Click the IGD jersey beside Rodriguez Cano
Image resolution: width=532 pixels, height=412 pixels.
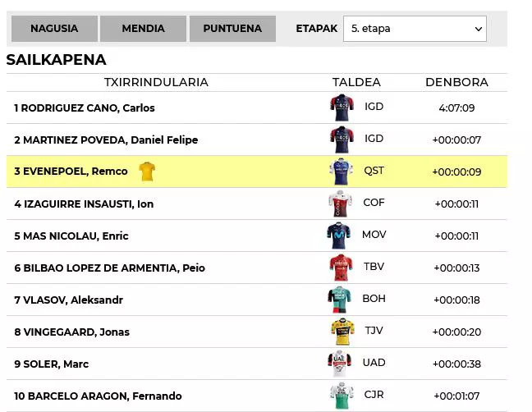point(341,108)
